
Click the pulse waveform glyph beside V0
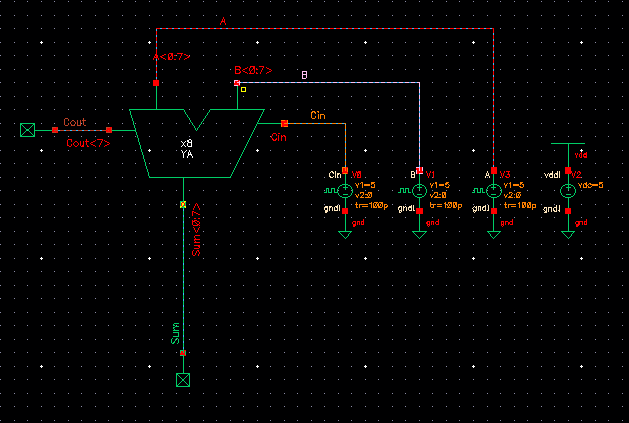(x=331, y=191)
